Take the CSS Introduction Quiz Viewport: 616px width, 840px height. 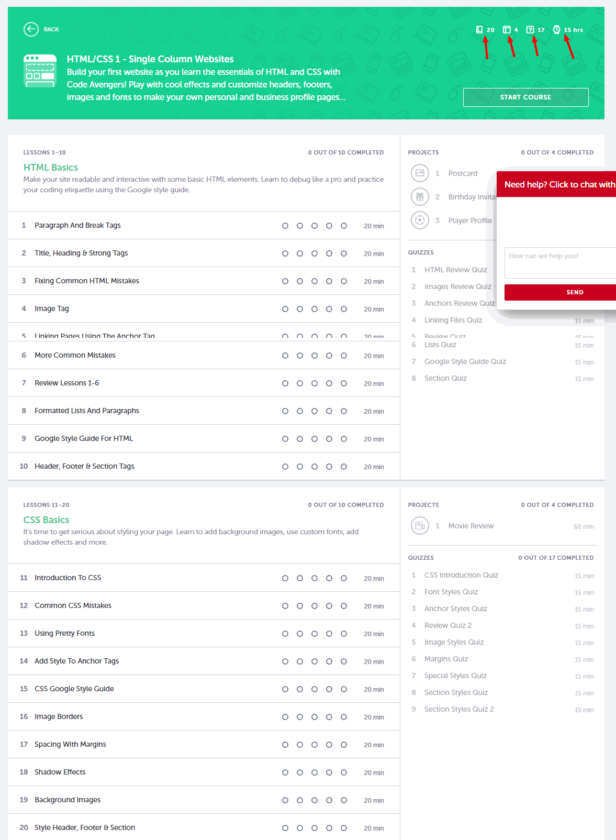[461, 575]
